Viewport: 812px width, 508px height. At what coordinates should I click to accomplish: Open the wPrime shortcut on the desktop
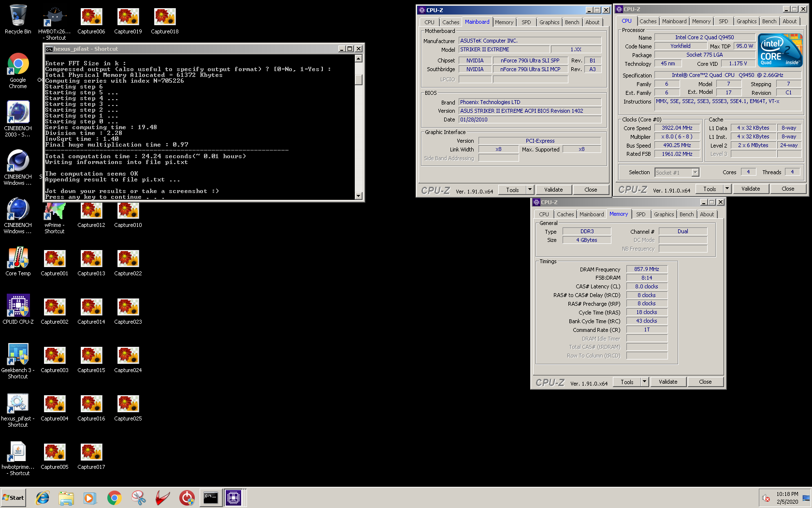(55, 218)
